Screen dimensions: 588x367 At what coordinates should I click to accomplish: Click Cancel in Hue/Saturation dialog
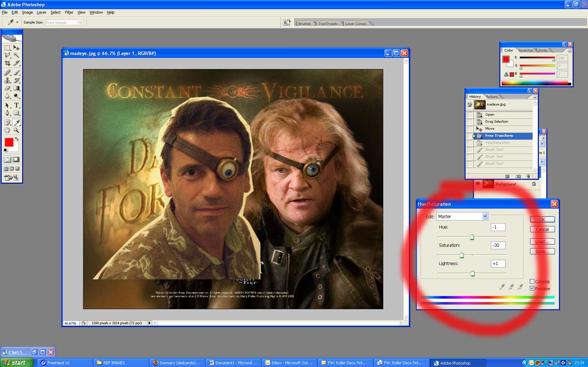point(542,229)
